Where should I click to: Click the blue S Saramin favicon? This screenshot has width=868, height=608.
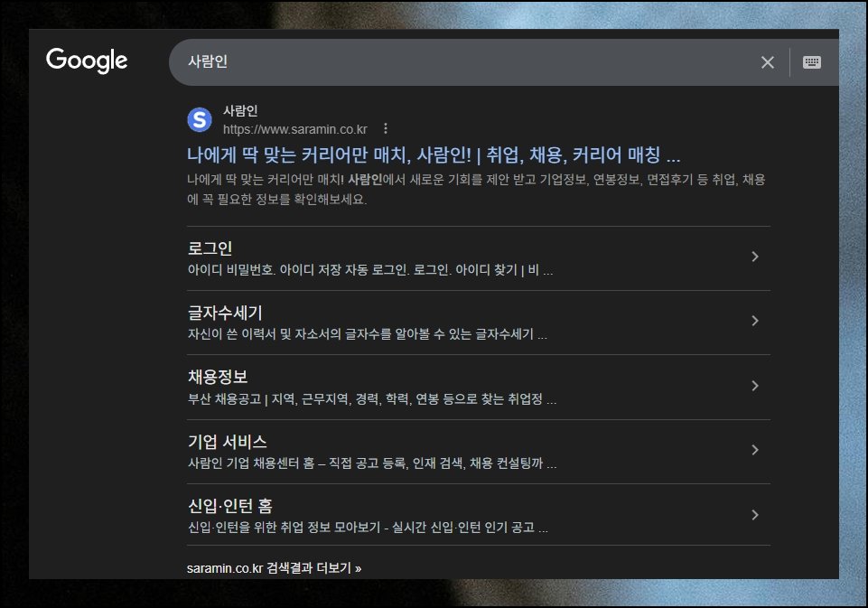tap(200, 119)
